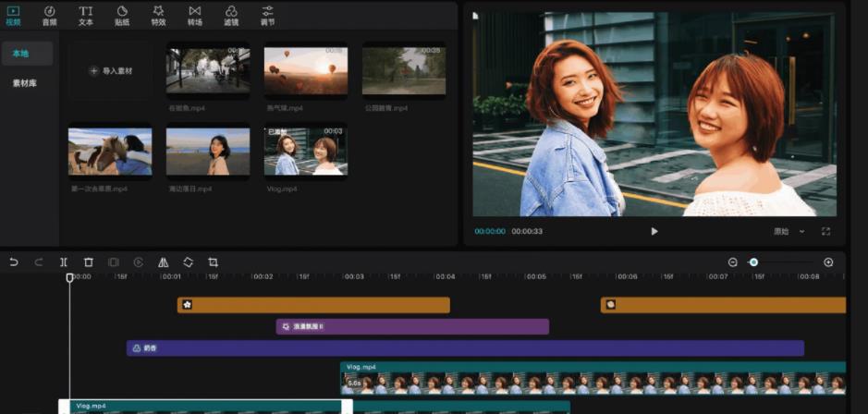Zoom in the timeline with plus icon
868x414 pixels.
coord(828,262)
